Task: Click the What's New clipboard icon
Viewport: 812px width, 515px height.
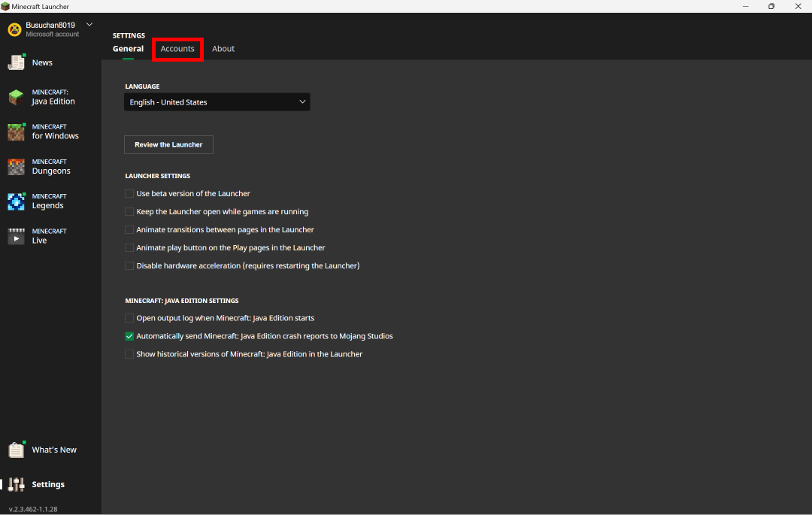Action: coord(16,450)
